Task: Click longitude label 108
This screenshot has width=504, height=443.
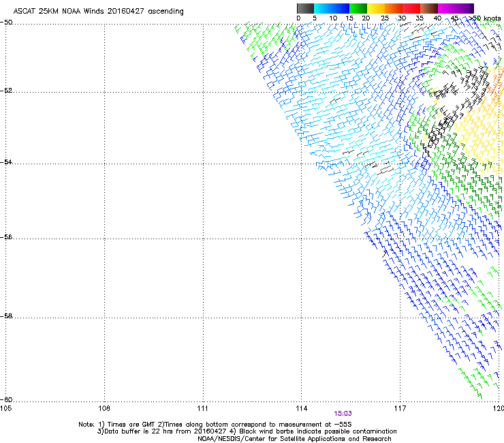Action: pos(104,408)
